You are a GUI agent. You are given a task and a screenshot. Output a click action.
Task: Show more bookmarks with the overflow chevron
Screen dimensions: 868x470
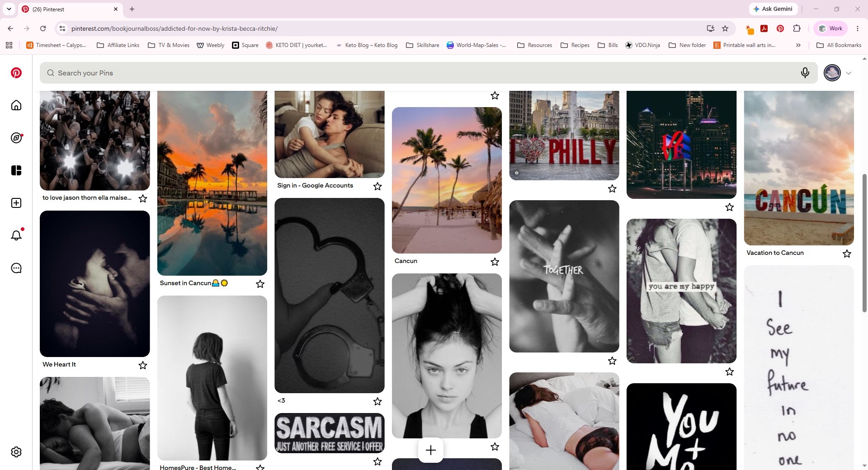[x=798, y=45]
